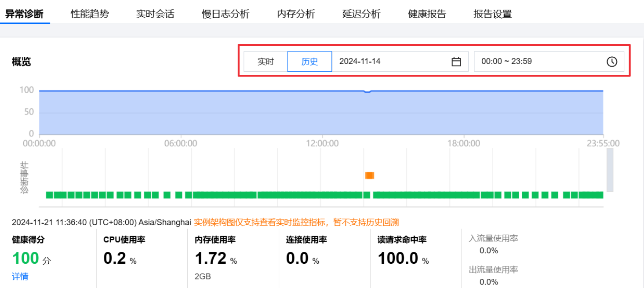This screenshot has width=644, height=288.
Task: Open the 实时会话 tab
Action: (155, 14)
